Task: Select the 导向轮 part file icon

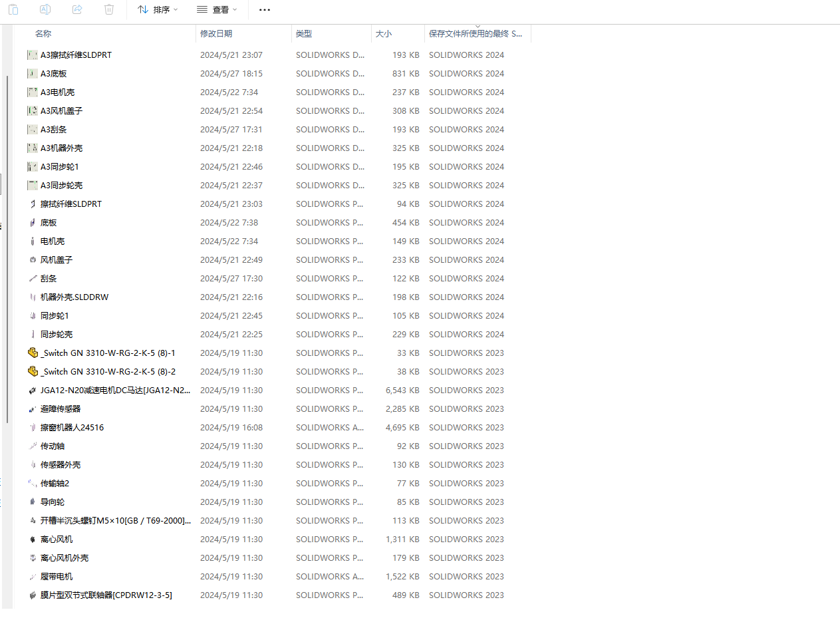Action: [33, 502]
